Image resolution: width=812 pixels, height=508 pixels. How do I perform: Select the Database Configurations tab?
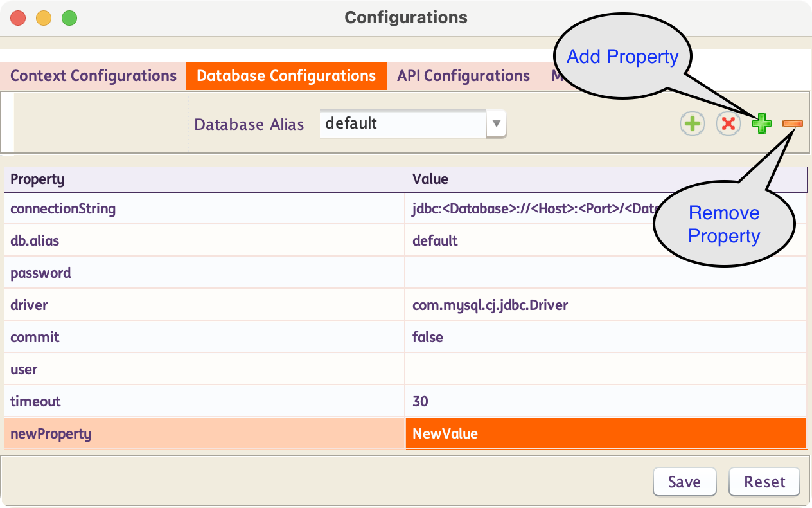pos(286,76)
